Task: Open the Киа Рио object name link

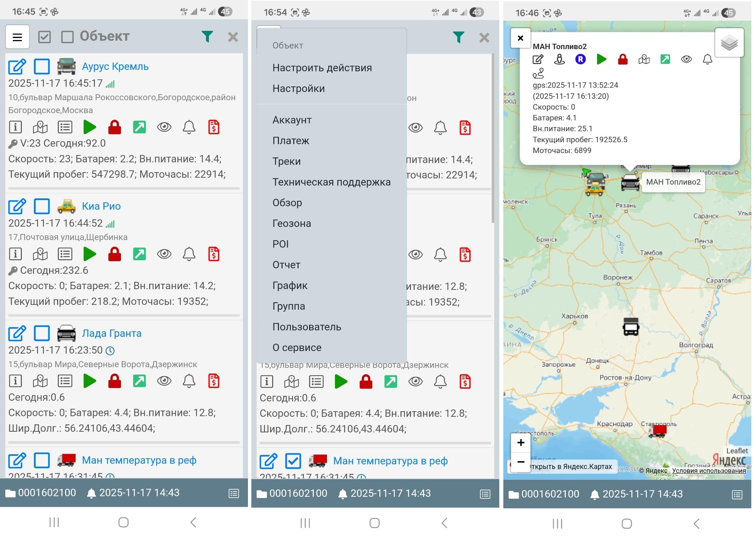Action: tap(101, 206)
